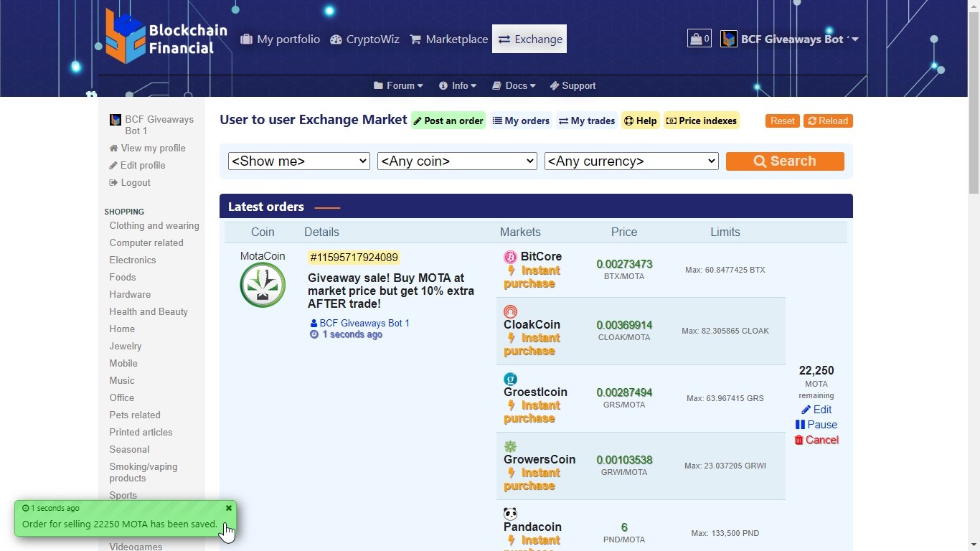Click the GrowersCoin market icon
Screen dimensions: 980x551
[510, 446]
